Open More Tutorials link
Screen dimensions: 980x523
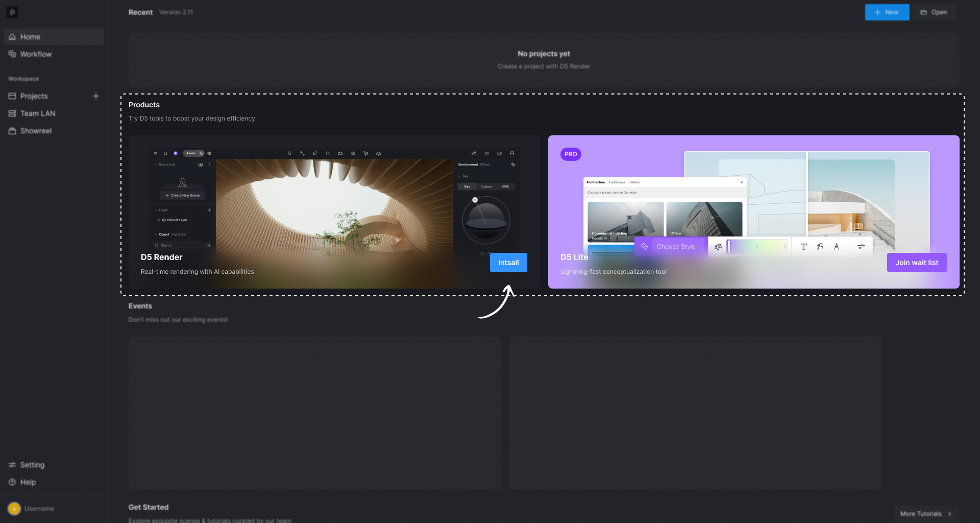[x=926, y=514]
